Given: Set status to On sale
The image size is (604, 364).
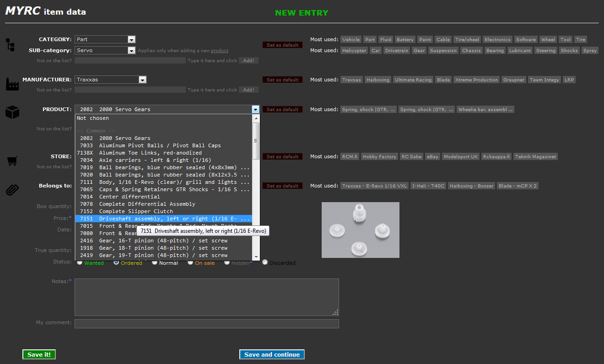Looking at the screenshot, I should tap(190, 262).
